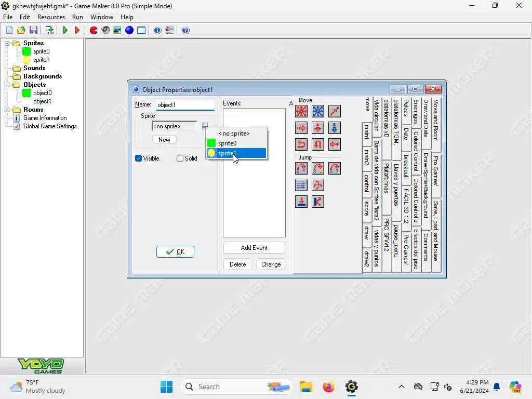Image resolution: width=532 pixels, height=399 pixels.
Task: Click the Add Event button
Action: [254, 248]
